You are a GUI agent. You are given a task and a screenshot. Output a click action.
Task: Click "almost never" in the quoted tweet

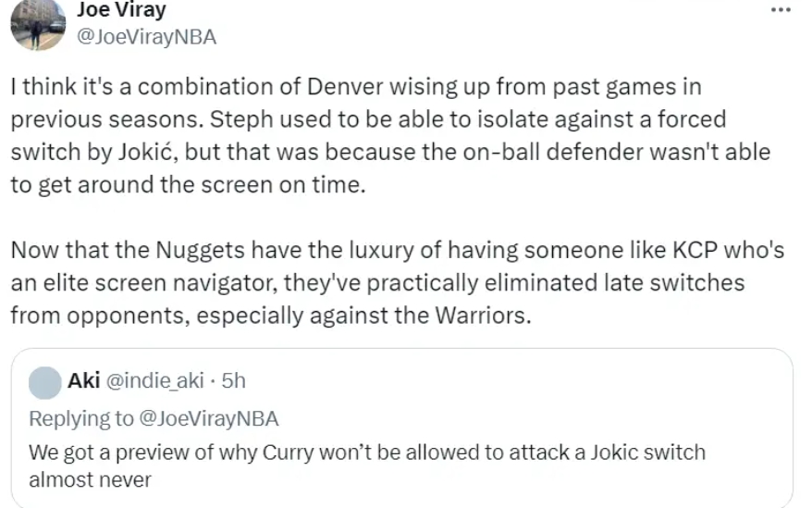point(90,480)
